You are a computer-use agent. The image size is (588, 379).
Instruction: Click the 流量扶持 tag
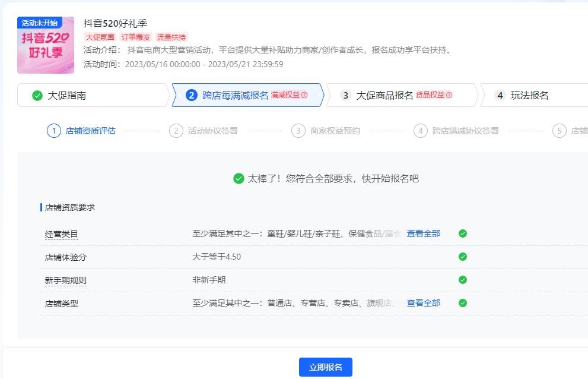171,37
